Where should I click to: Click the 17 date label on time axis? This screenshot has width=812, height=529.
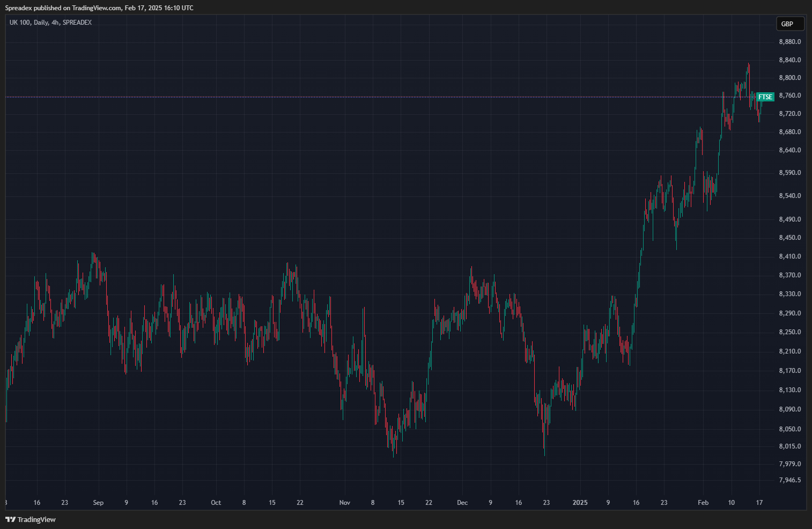click(759, 503)
